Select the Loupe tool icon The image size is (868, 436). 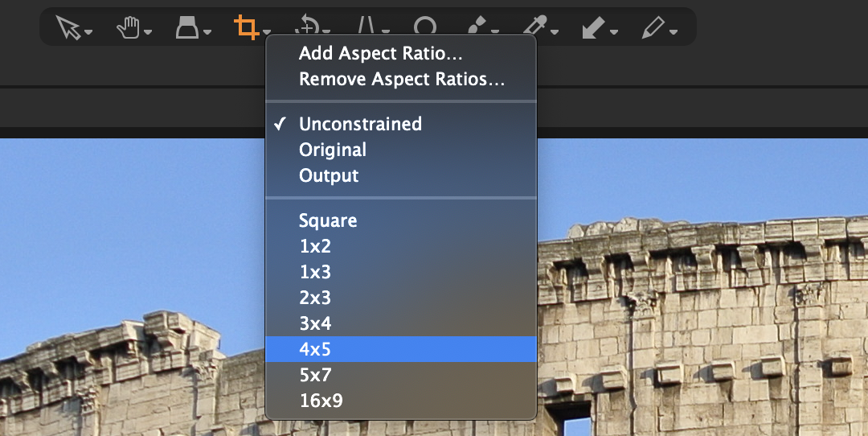coord(187,27)
